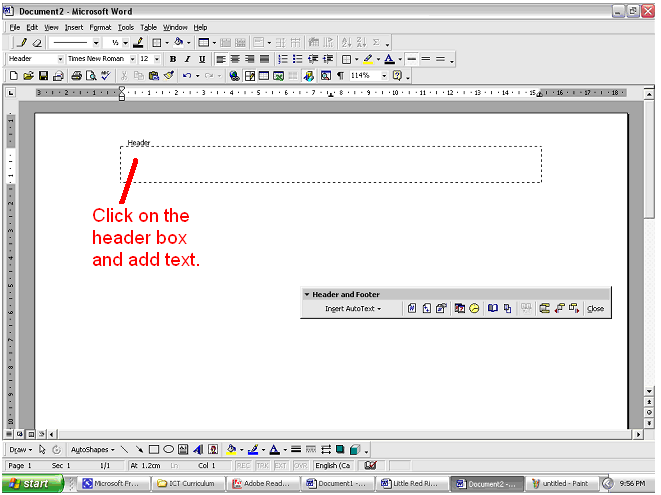Click the Format Page Number icon

(x=441, y=309)
